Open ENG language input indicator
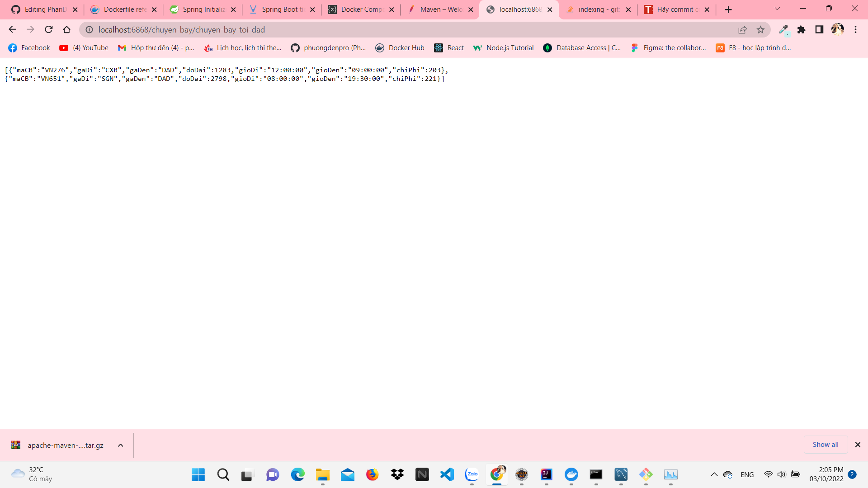Viewport: 868px width, 488px height. click(747, 474)
